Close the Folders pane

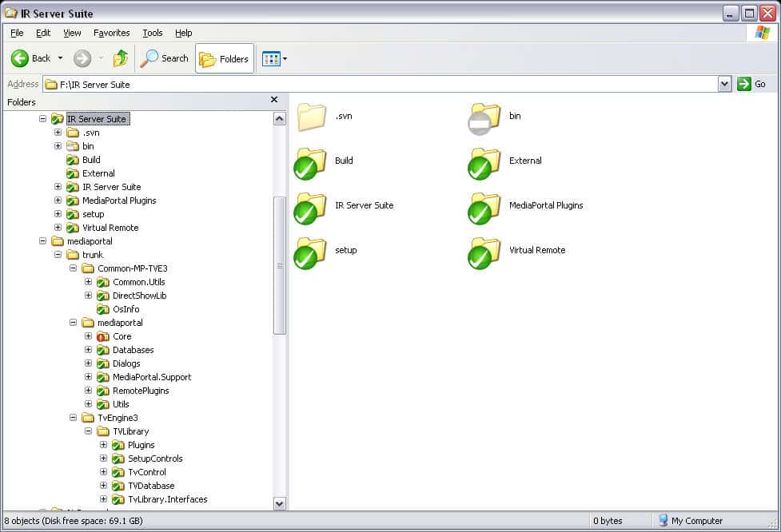[274, 101]
